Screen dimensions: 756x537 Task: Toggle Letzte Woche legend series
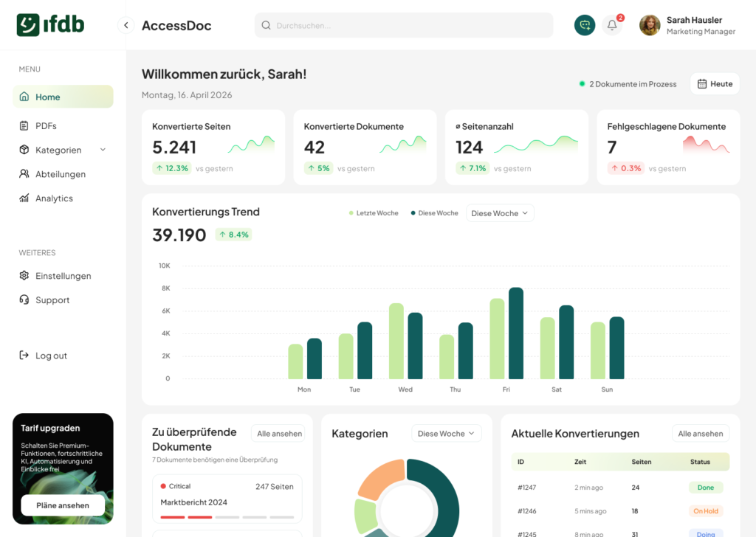[x=374, y=213]
